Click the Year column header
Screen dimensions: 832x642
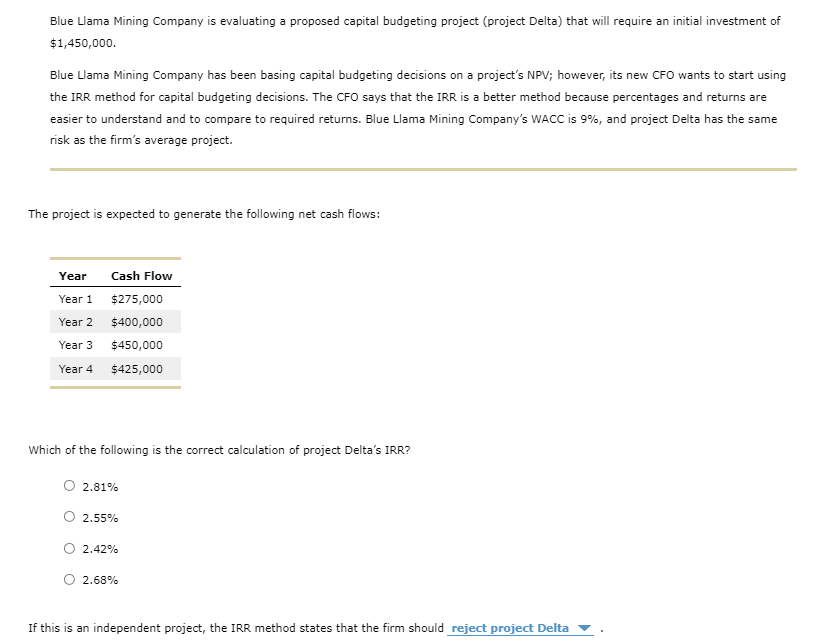(x=72, y=275)
